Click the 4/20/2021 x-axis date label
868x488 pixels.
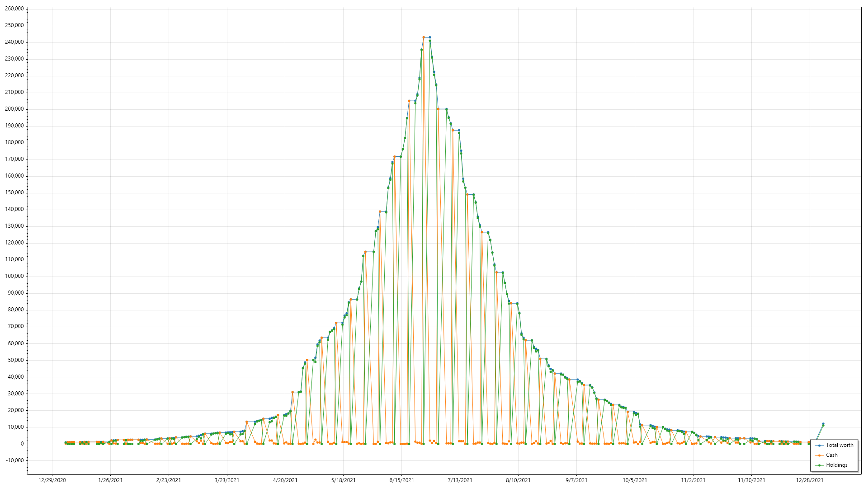coord(285,480)
